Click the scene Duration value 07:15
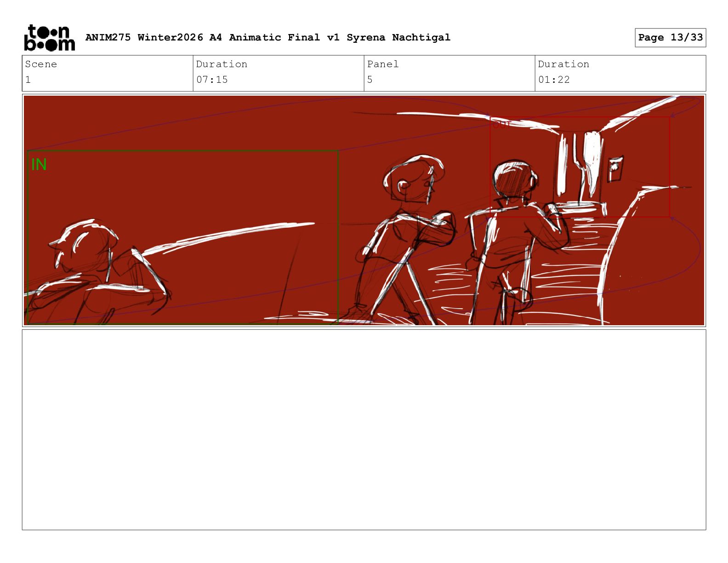The width and height of the screenshot is (728, 563). tap(212, 80)
